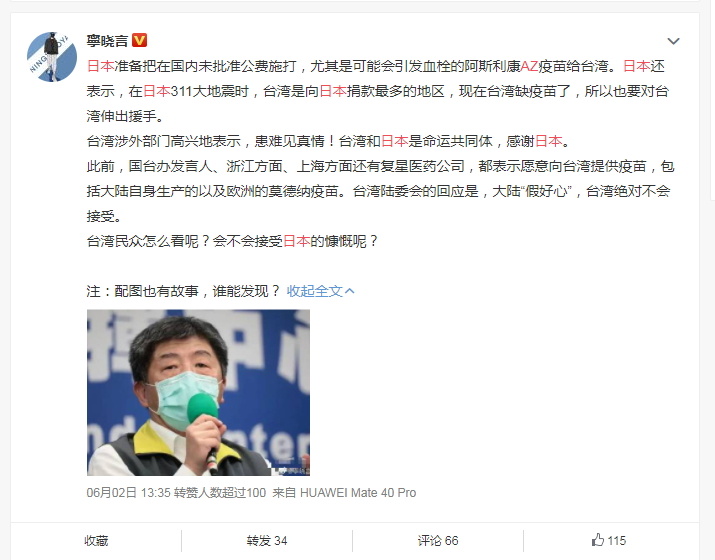Click 转发 34 to repost
Image resolution: width=715 pixels, height=560 pixels.
tap(267, 541)
